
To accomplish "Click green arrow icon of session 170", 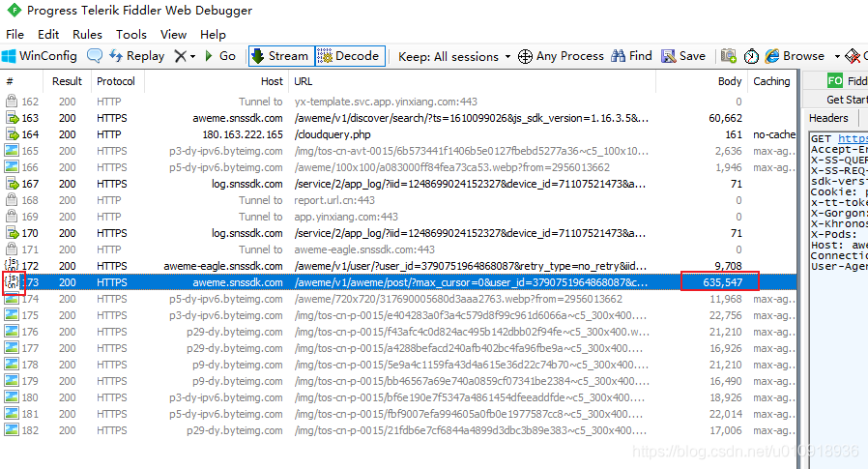I will pos(12,233).
